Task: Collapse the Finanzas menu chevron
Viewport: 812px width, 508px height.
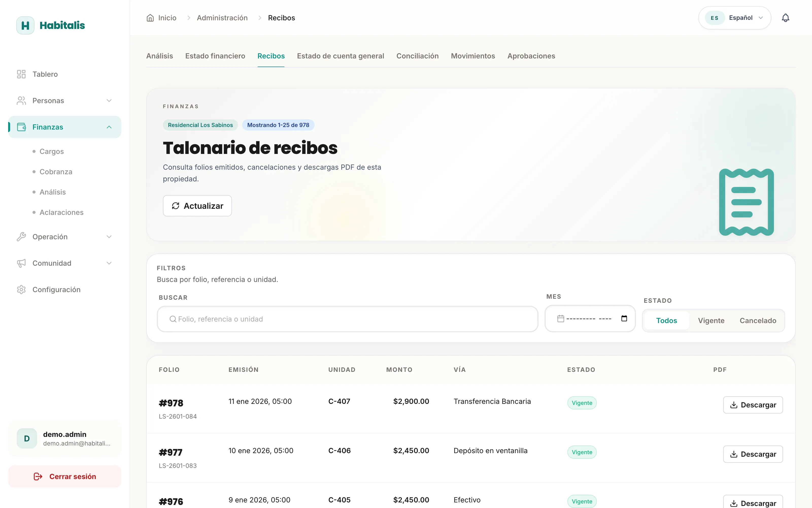Action: click(109, 127)
